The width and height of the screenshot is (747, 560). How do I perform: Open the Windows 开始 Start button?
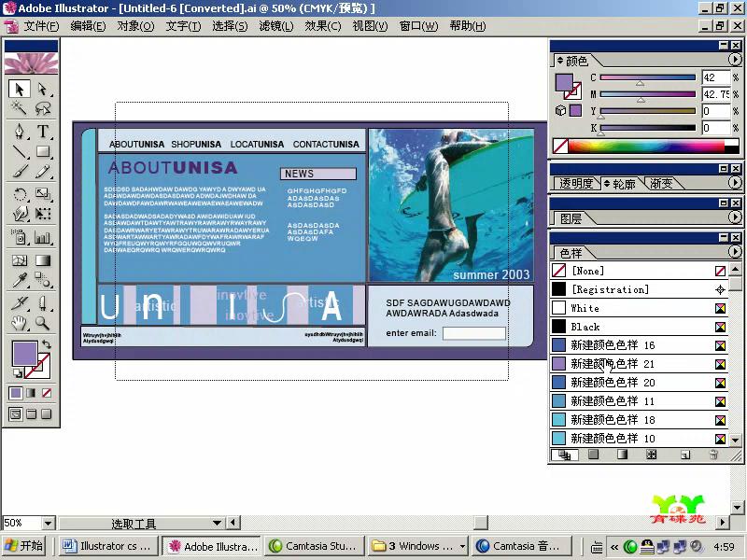click(x=25, y=546)
